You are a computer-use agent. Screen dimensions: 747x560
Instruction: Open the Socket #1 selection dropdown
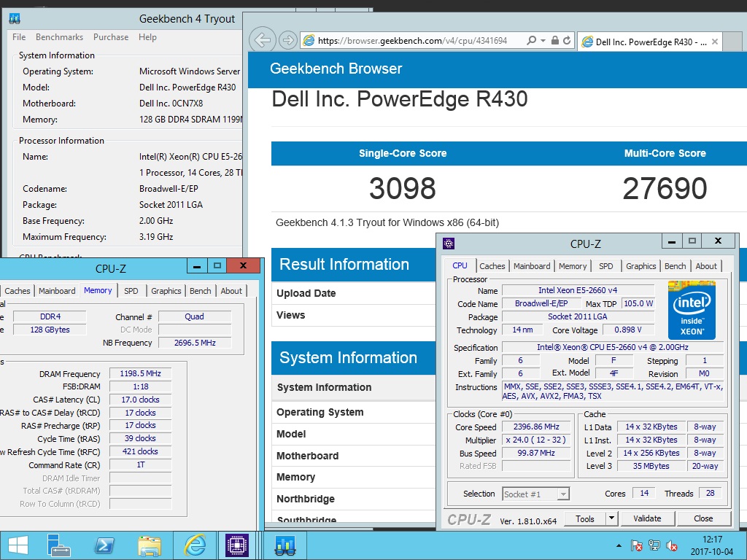pos(563,494)
